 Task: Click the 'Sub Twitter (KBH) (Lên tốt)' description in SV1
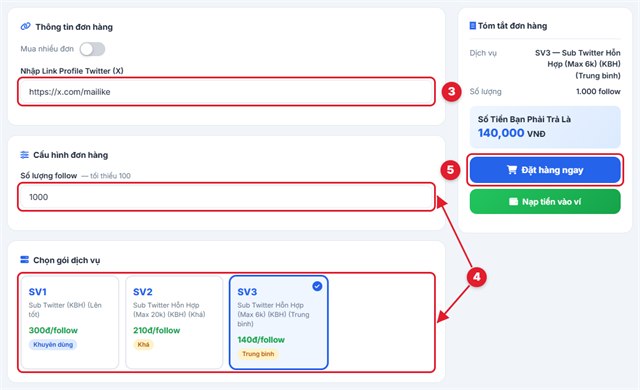click(65, 310)
